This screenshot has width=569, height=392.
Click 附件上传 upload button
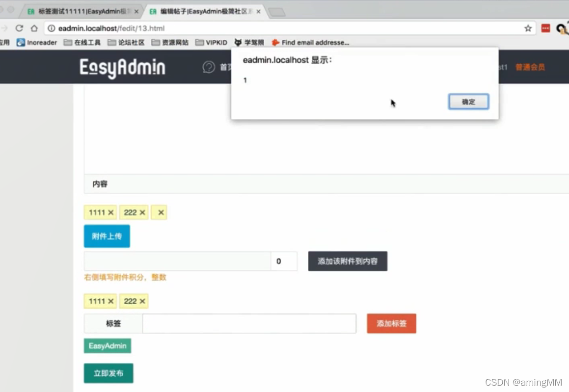coord(107,236)
